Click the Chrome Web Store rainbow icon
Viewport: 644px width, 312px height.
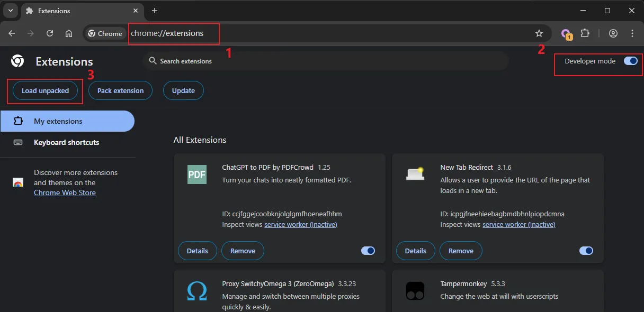click(18, 182)
